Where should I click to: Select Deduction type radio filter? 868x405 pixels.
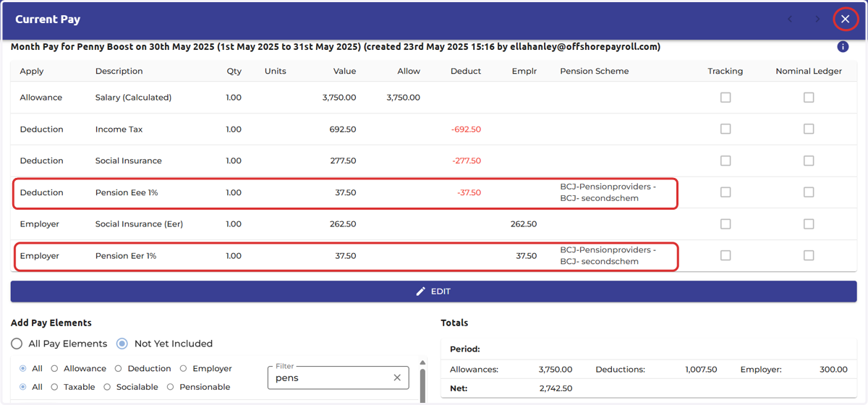point(119,369)
